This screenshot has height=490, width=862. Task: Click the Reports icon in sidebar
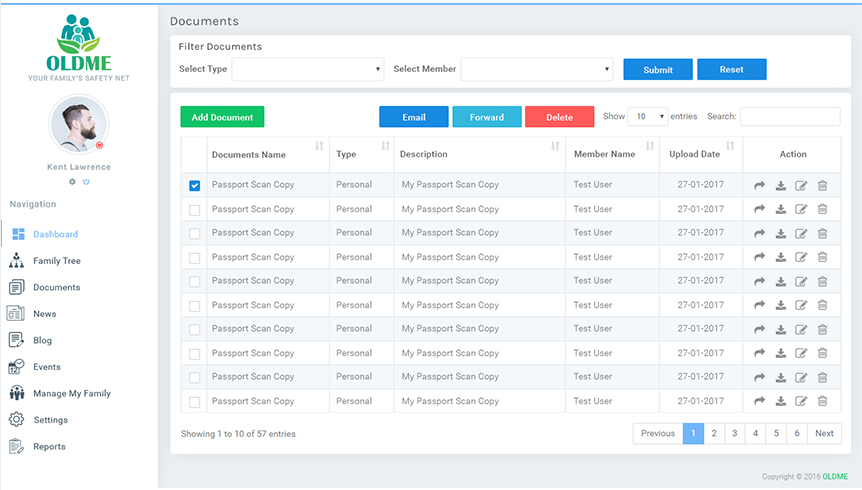pos(16,446)
